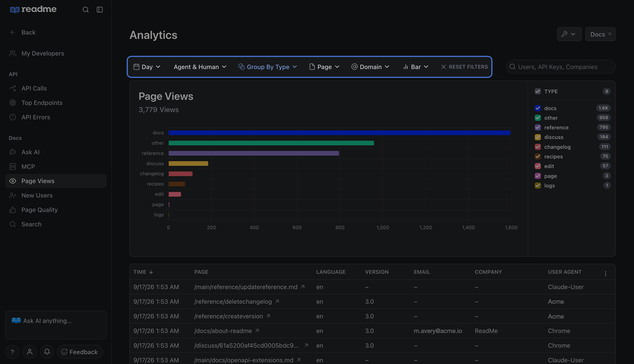Click the Feedback button
The width and height of the screenshot is (634, 364).
[x=80, y=352]
